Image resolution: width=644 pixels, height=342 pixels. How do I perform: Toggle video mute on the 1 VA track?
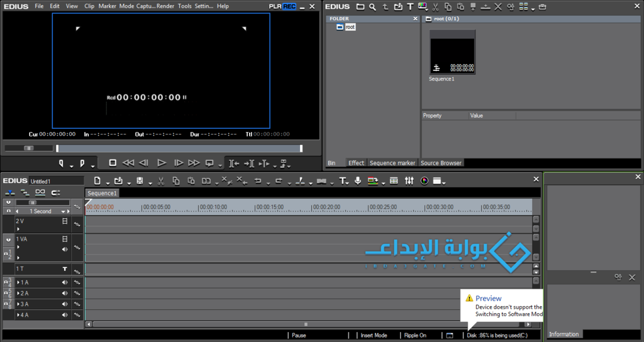[x=65, y=239]
